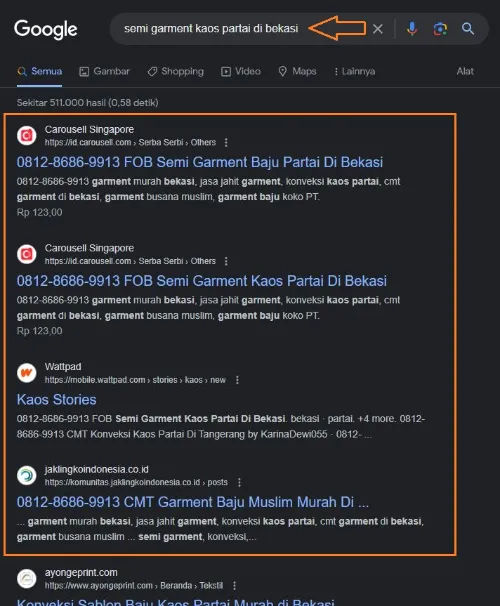Click the ayongeprint.com favicon icon
The height and width of the screenshot is (606, 500).
tap(27, 579)
